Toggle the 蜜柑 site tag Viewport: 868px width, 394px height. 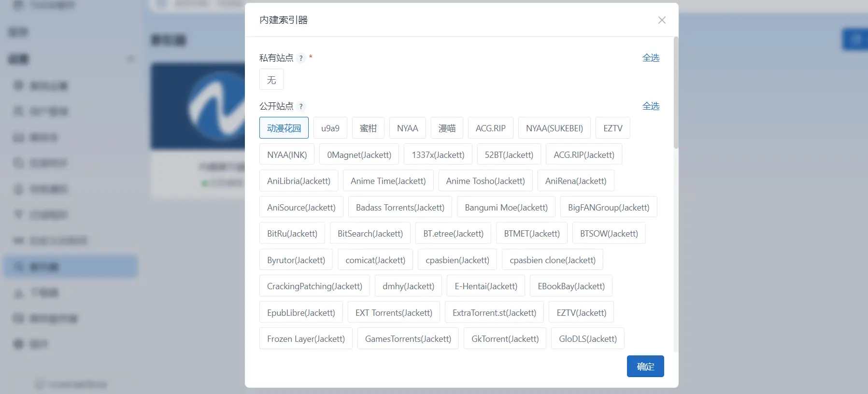(x=368, y=128)
